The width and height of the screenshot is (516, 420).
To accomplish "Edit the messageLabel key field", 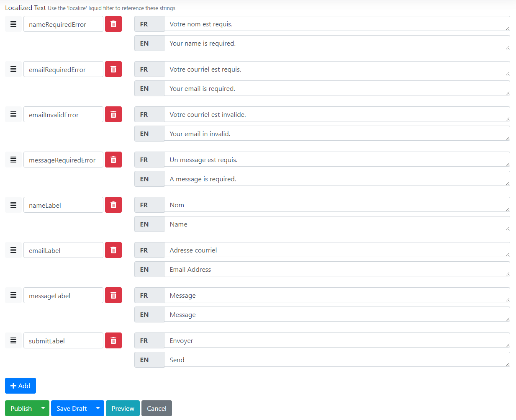I will [x=63, y=295].
